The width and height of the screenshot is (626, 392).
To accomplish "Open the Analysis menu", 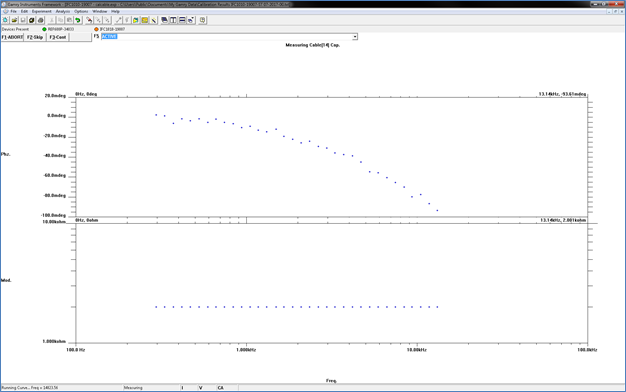I will coord(63,11).
